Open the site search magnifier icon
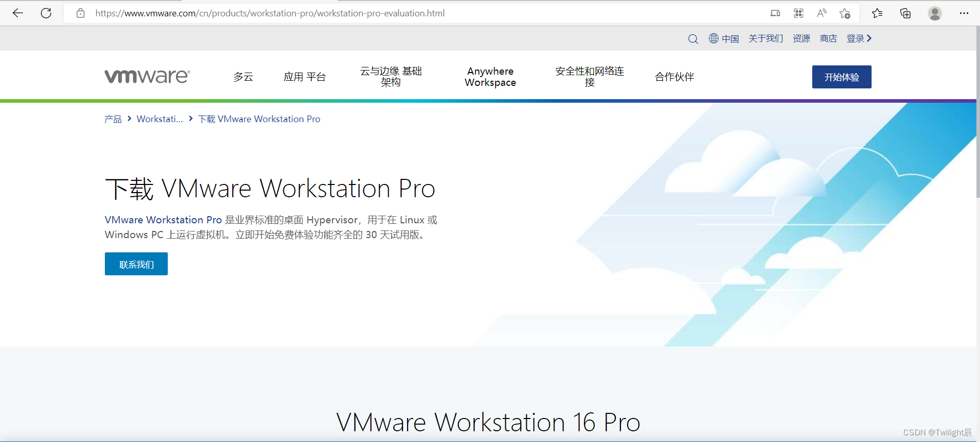Screen dimensions: 980x442 (693, 39)
